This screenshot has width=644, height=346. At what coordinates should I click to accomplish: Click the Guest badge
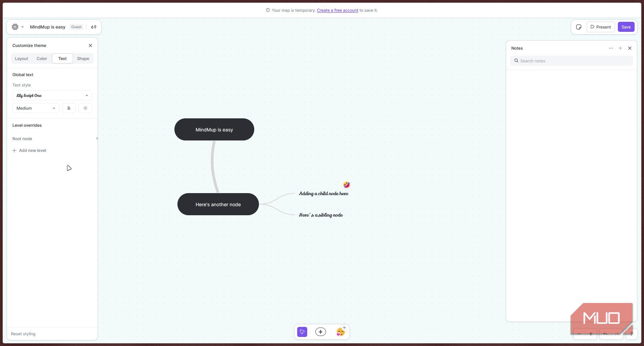click(76, 27)
